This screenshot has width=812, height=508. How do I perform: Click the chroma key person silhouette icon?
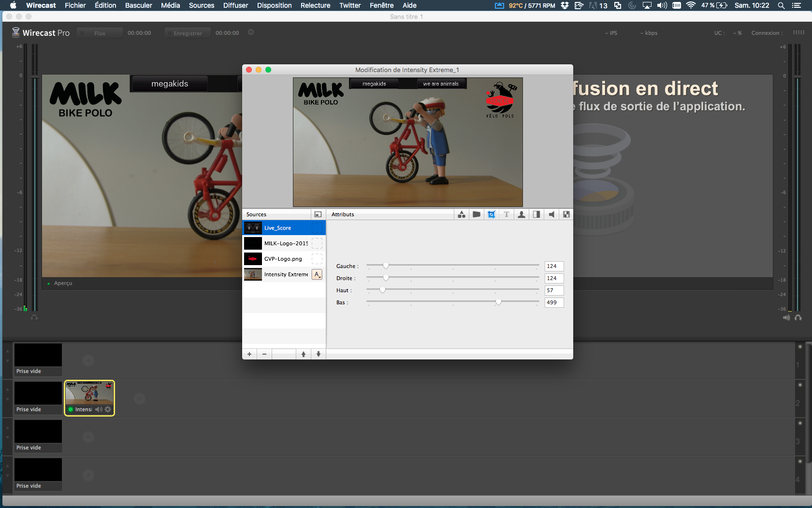point(522,214)
